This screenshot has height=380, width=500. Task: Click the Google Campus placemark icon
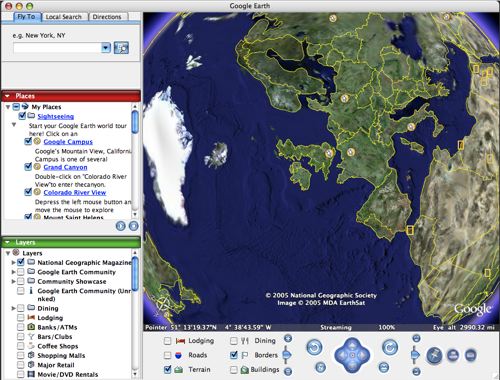tap(37, 141)
